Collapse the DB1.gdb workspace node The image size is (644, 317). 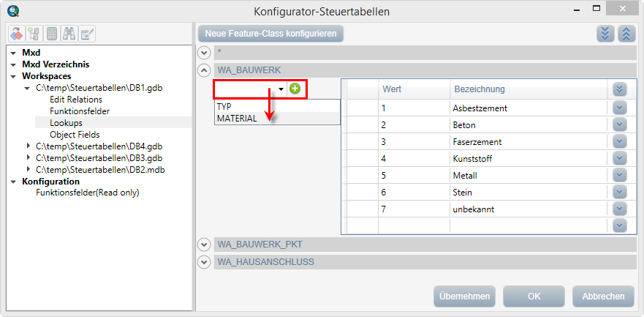click(x=28, y=88)
